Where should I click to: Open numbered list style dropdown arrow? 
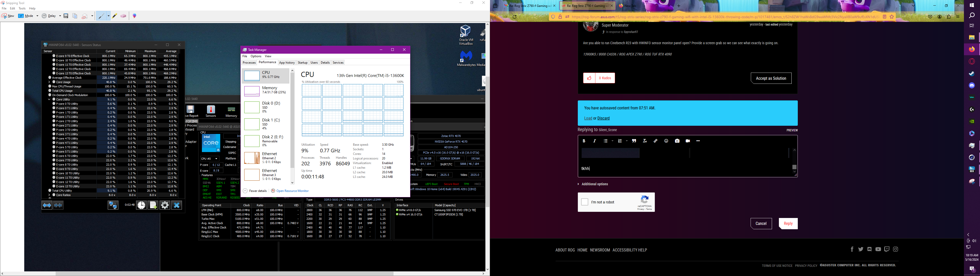(627, 141)
